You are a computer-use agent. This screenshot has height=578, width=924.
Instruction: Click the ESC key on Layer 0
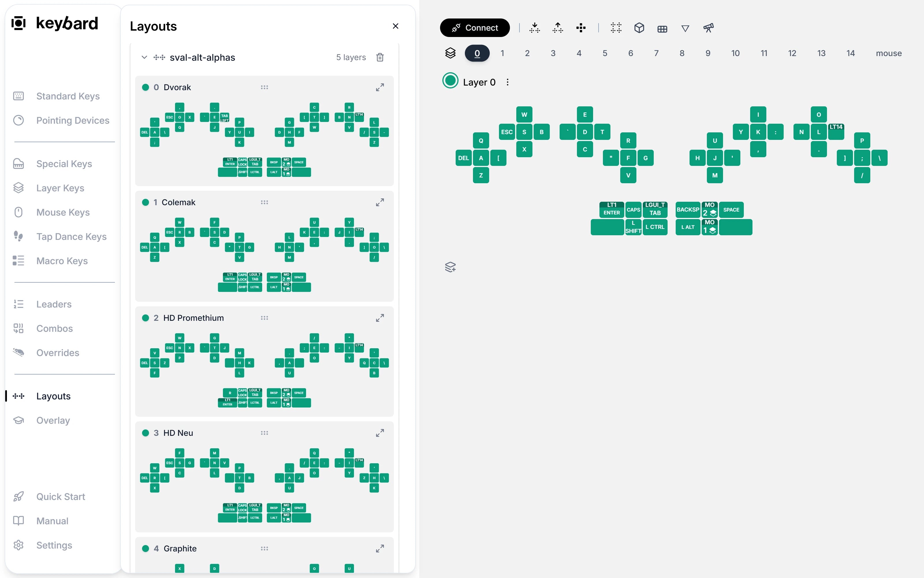[507, 132]
